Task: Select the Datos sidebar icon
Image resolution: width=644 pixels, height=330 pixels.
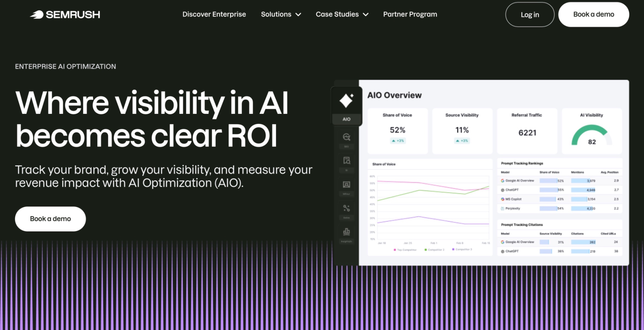Action: 346,208
